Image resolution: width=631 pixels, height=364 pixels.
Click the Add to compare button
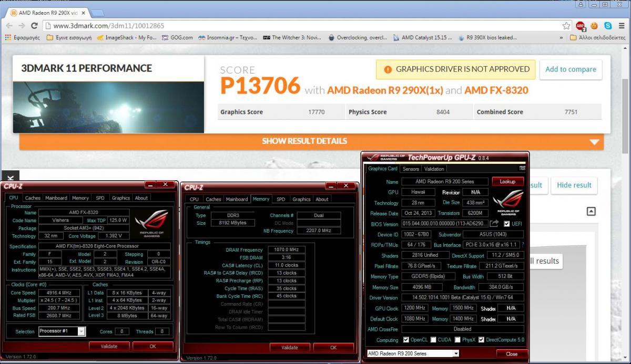click(571, 69)
